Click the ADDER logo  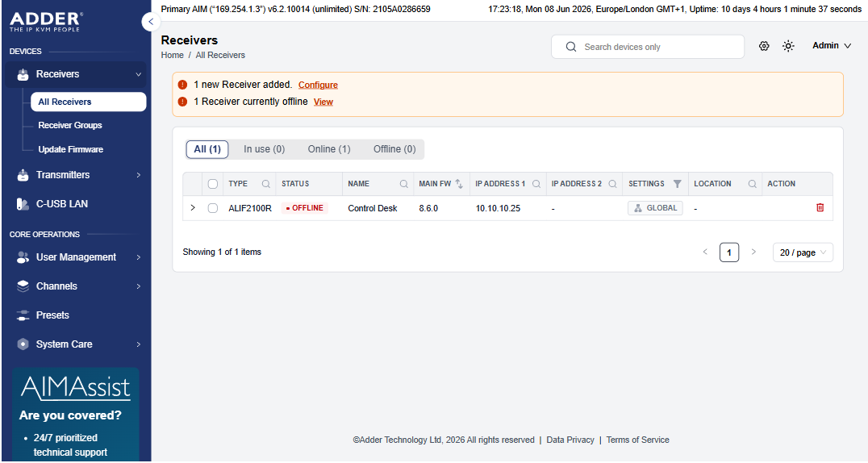pyautogui.click(x=46, y=22)
